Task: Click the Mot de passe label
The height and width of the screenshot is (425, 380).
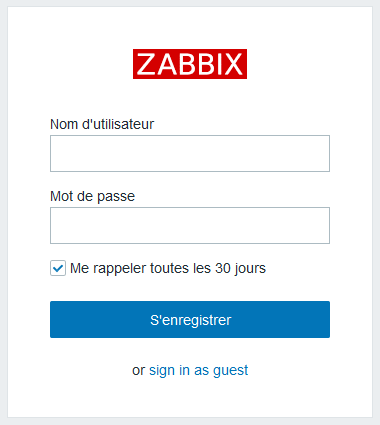Action: (x=93, y=196)
